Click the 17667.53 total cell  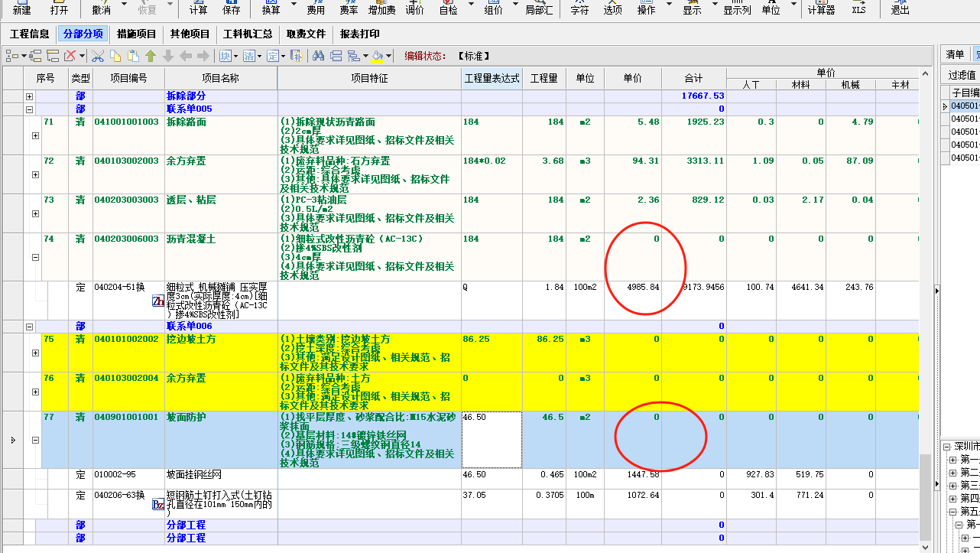click(x=694, y=96)
